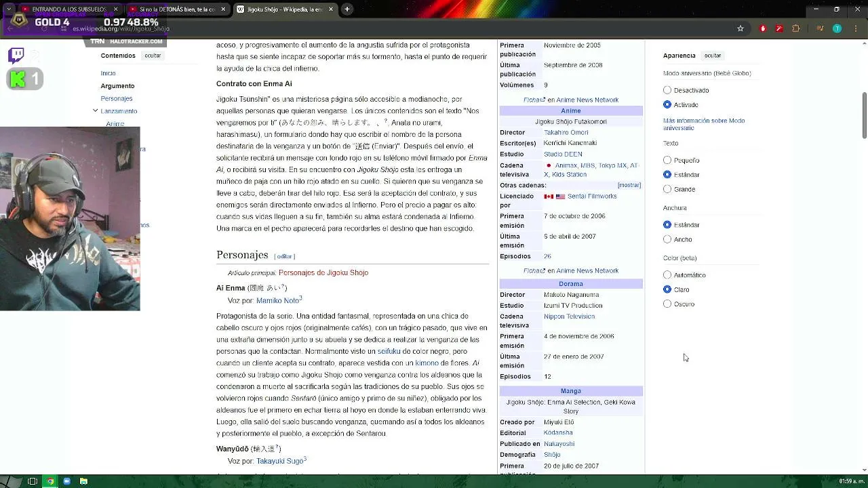Open Shōjo demographic link

tap(552, 455)
